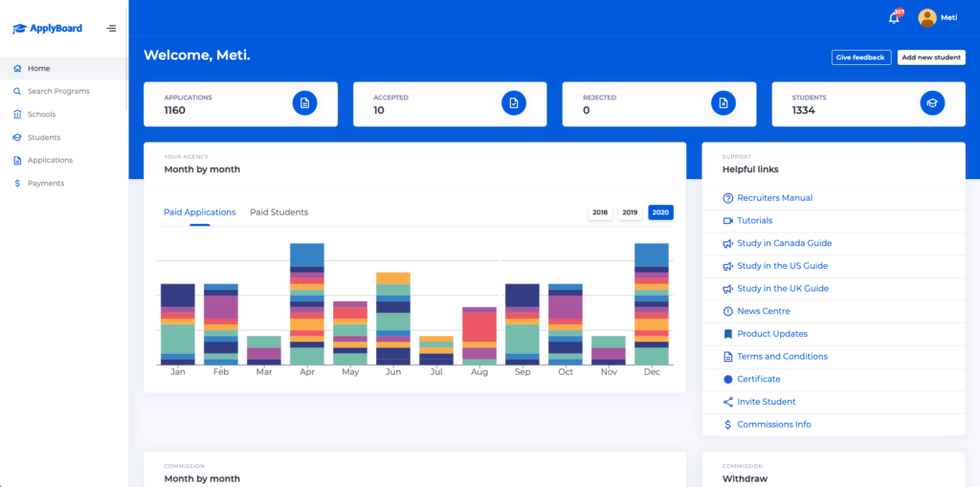Switch to the Paid Applications tab
The width and height of the screenshot is (980, 487).
199,212
